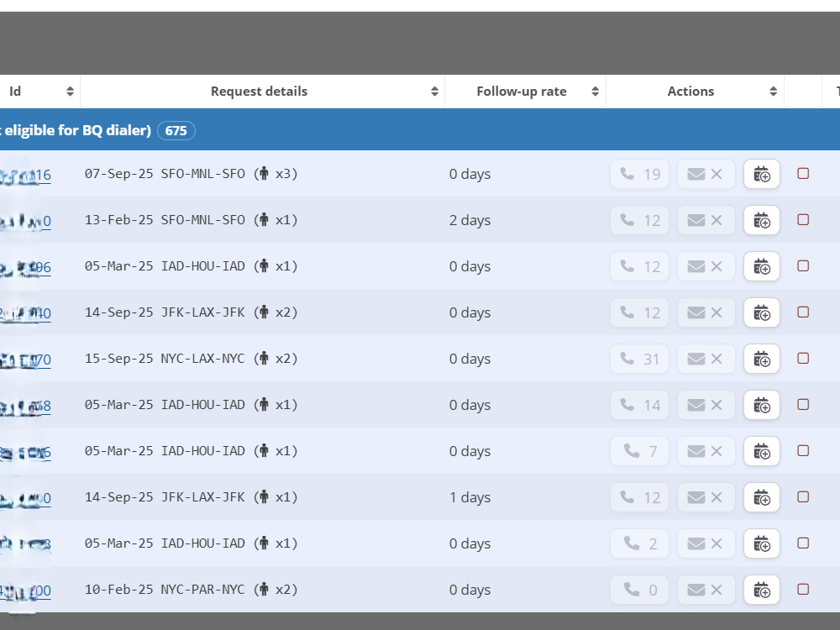
Task: Open Id link for 15-Sep-25 NYC-LAX-NYC row
Action: pos(25,360)
